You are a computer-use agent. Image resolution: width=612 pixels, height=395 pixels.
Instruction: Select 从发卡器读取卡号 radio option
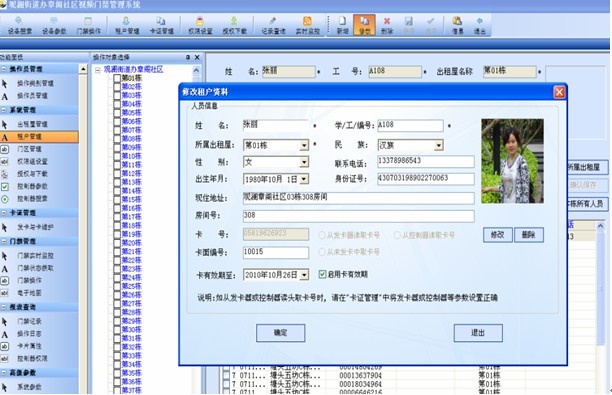tap(322, 235)
